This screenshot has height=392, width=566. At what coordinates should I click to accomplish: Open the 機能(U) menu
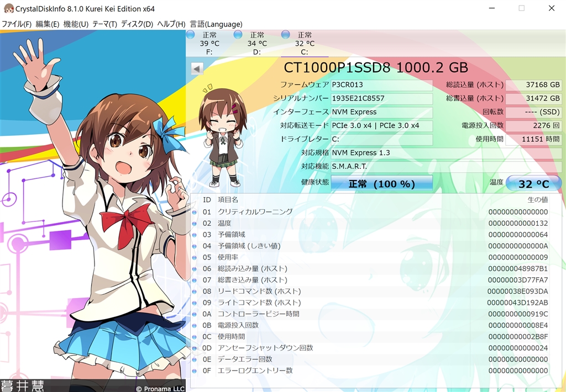[x=76, y=24]
